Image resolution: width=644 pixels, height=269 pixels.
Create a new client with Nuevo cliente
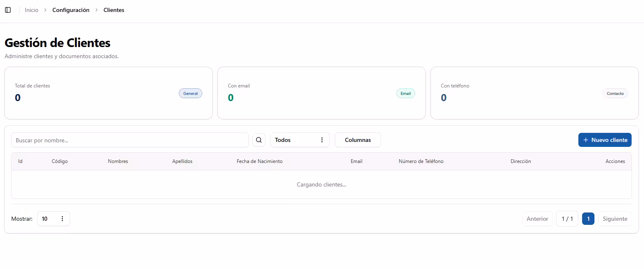(x=605, y=140)
